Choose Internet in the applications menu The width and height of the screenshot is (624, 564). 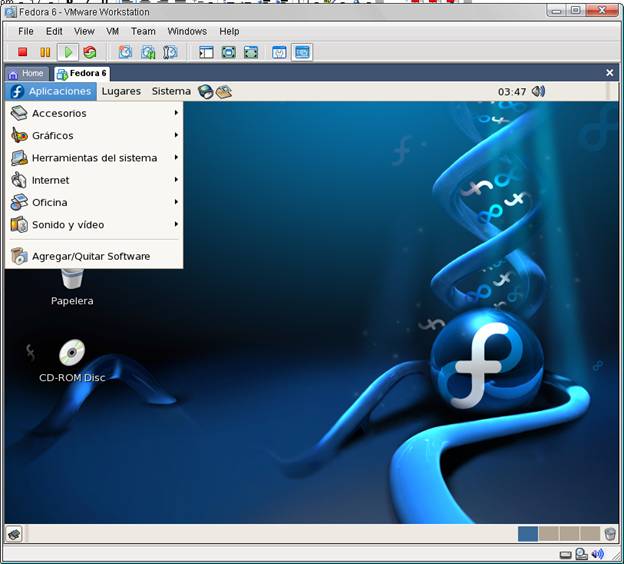pos(94,180)
